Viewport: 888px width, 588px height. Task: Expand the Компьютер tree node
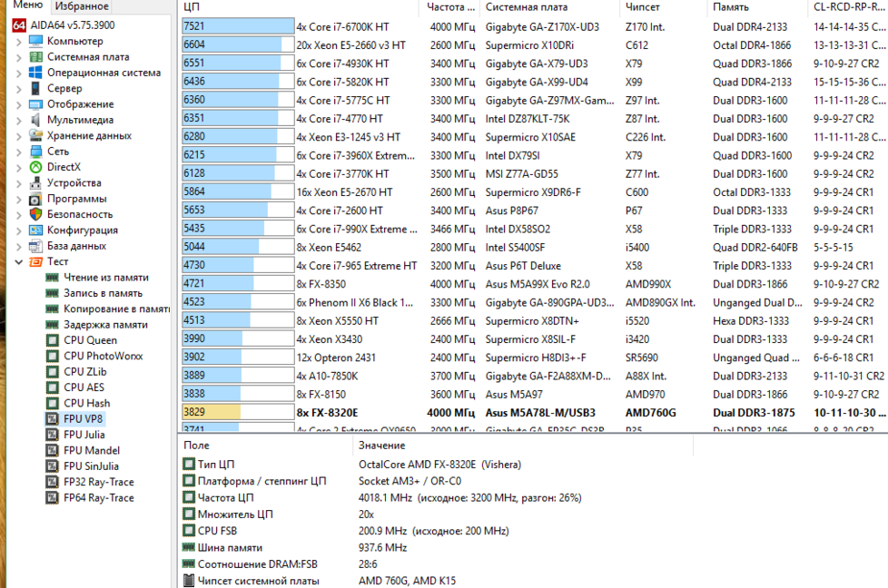[20, 41]
